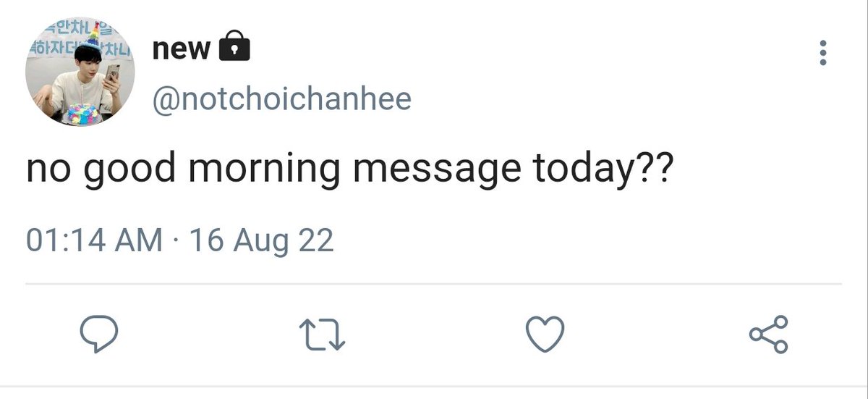Like the tweet with the heart icon
Image resolution: width=868 pixels, height=399 pixels.
pos(544,335)
